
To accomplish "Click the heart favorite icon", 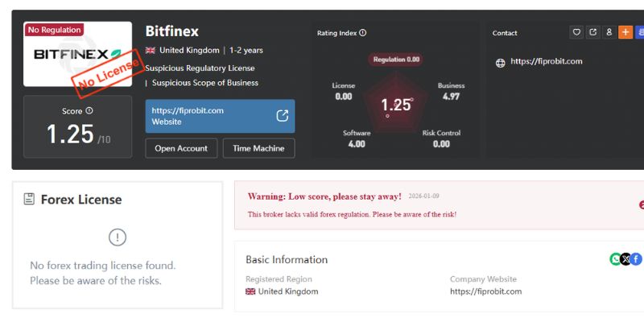I will pyautogui.click(x=576, y=33).
